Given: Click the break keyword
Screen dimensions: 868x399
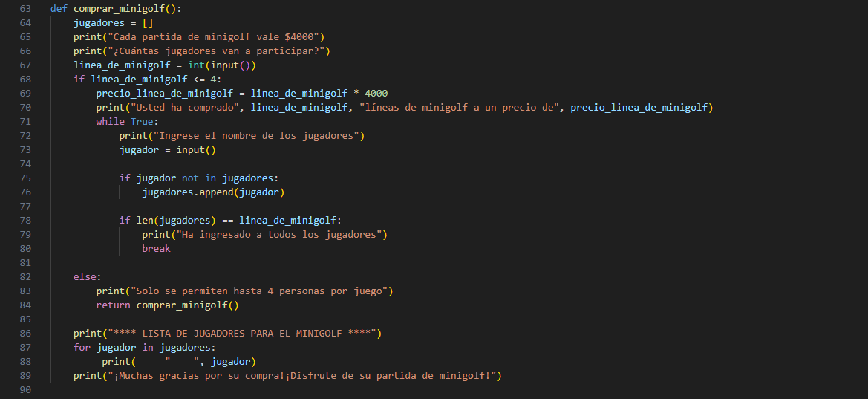Looking at the screenshot, I should pos(156,249).
